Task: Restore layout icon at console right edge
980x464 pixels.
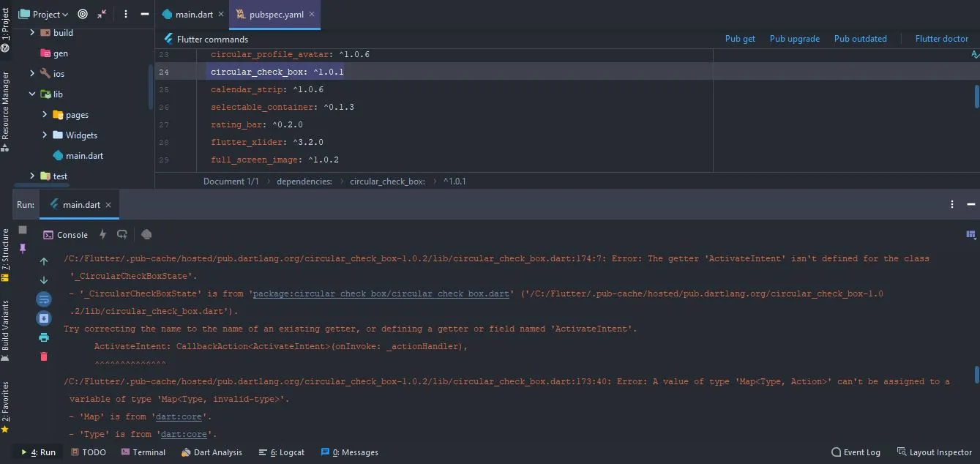Action: 970,235
